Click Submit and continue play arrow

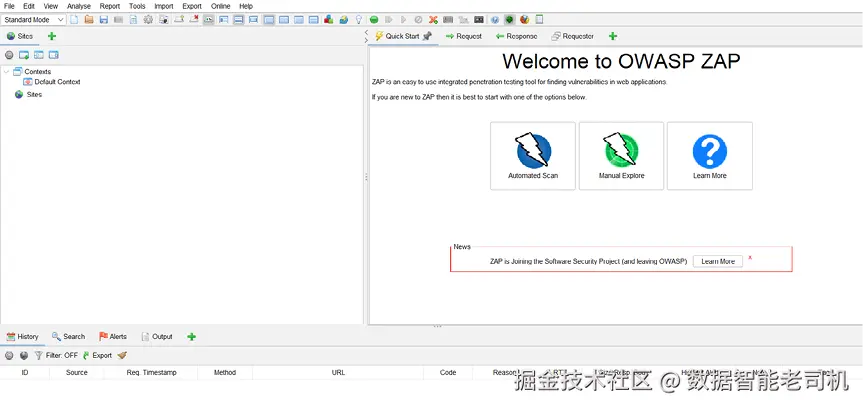403,20
